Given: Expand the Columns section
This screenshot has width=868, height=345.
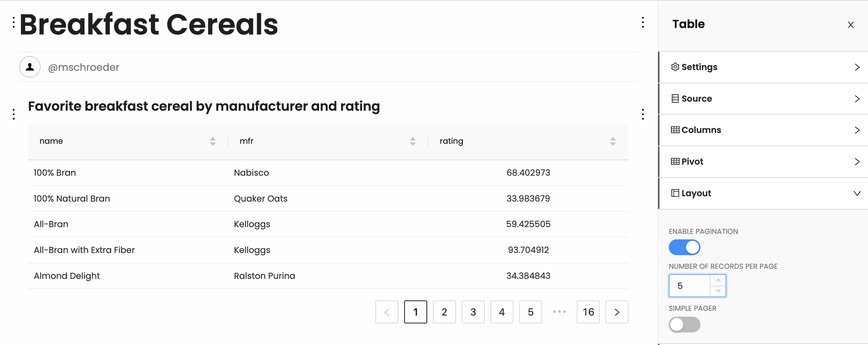Looking at the screenshot, I should click(763, 130).
